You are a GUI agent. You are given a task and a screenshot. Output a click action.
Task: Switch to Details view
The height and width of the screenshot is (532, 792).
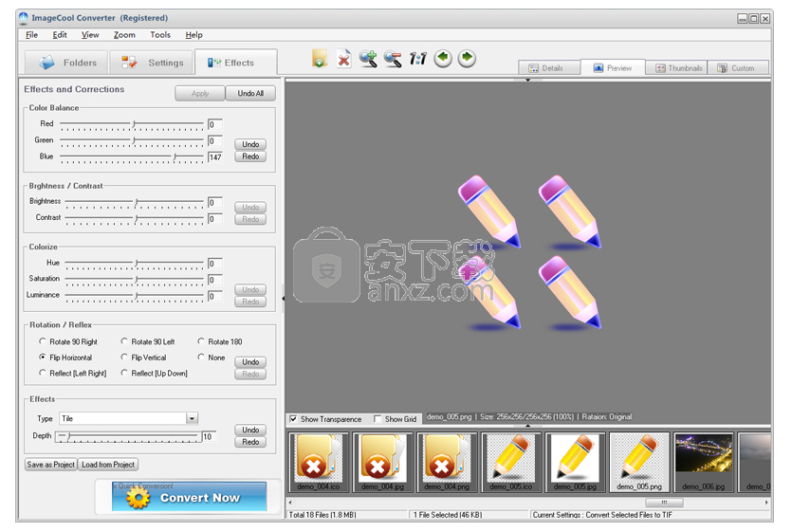[x=549, y=67]
